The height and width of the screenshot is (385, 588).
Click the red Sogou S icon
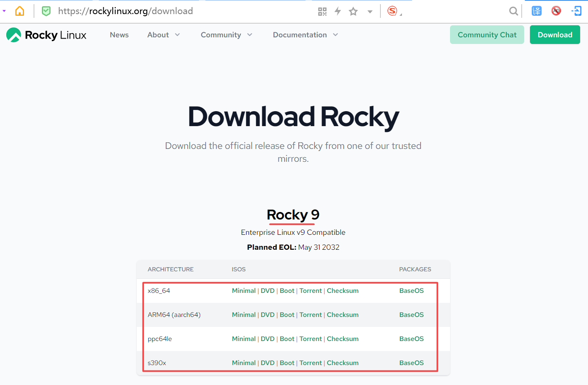point(392,11)
